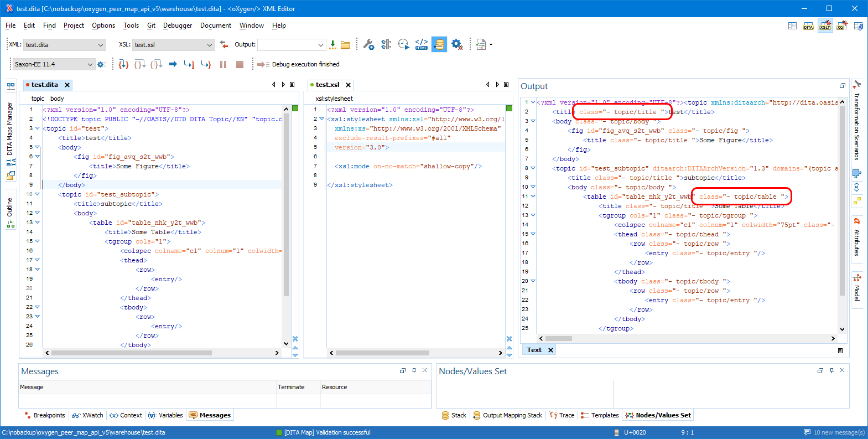Open the Stack tab
868x439 pixels.
click(454, 415)
